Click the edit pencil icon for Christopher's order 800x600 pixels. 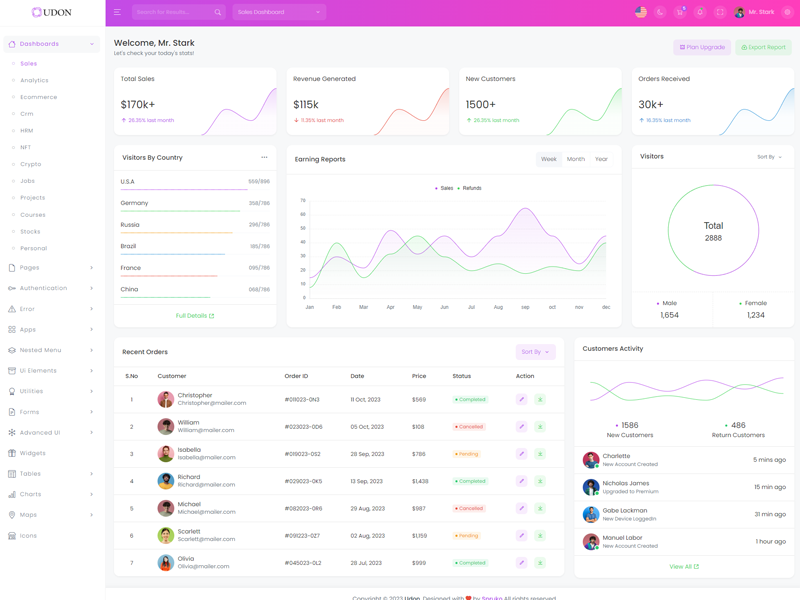coord(521,399)
